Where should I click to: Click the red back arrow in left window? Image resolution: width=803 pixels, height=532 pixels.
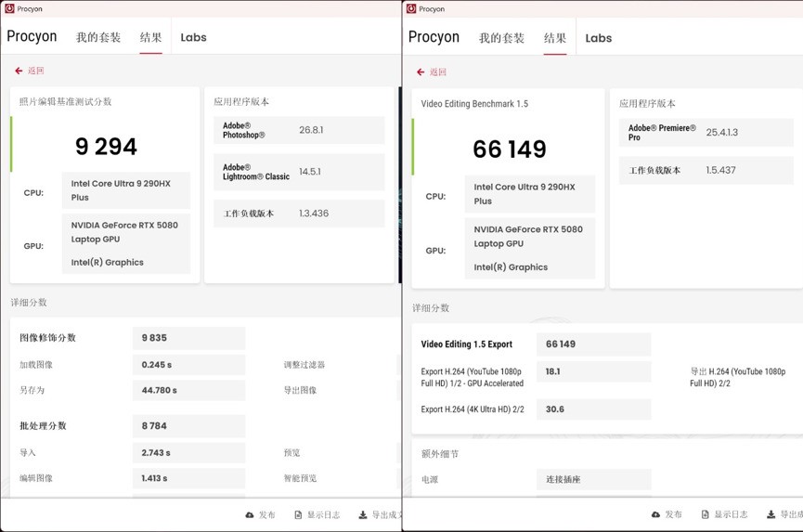tap(19, 71)
